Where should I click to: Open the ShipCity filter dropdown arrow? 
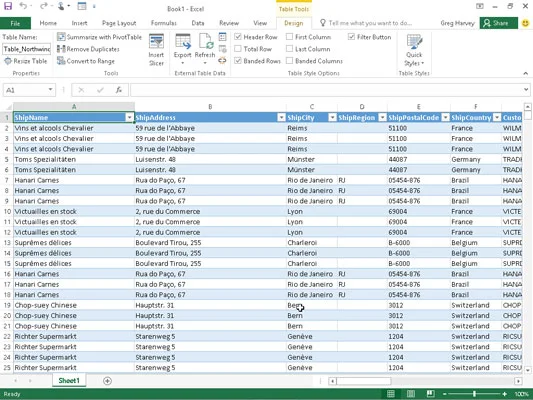pyautogui.click(x=332, y=118)
